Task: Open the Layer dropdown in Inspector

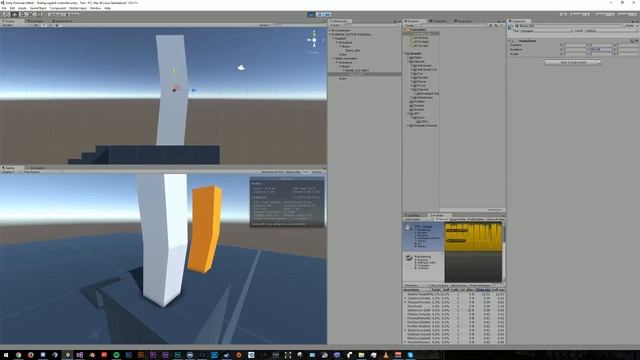Action: pyautogui.click(x=611, y=31)
